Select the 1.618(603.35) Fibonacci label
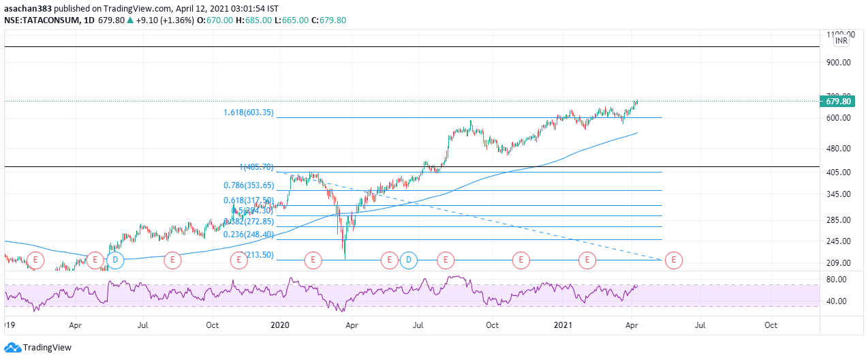 (x=249, y=113)
